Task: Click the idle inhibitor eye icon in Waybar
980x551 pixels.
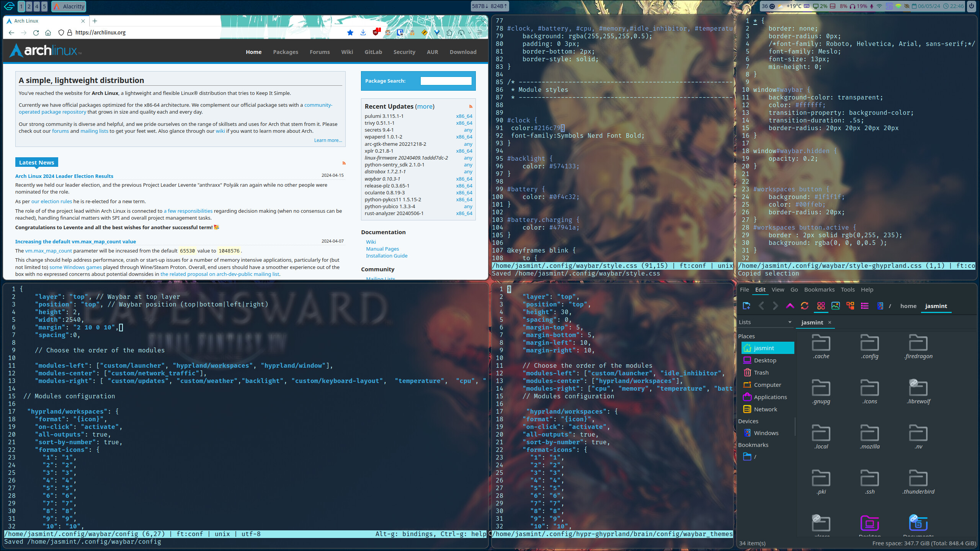Action: click(906, 6)
